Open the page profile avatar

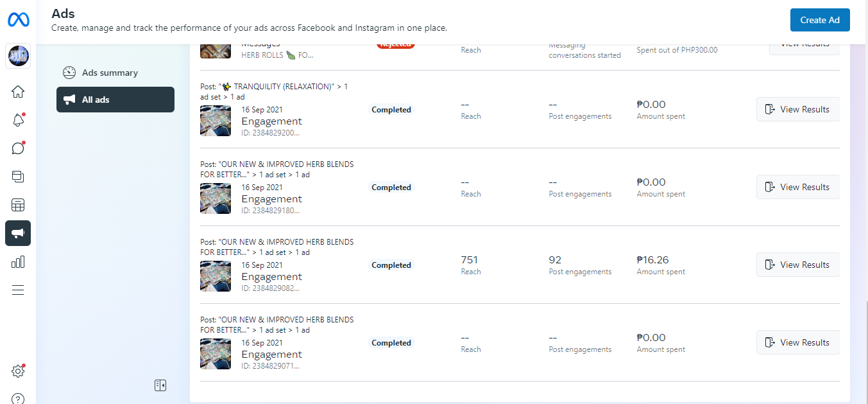pos(18,57)
